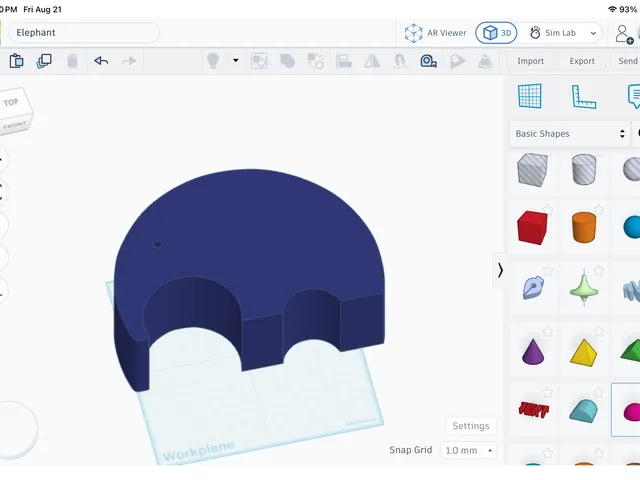Toggle the Show all lightbulb icon

[x=213, y=61]
